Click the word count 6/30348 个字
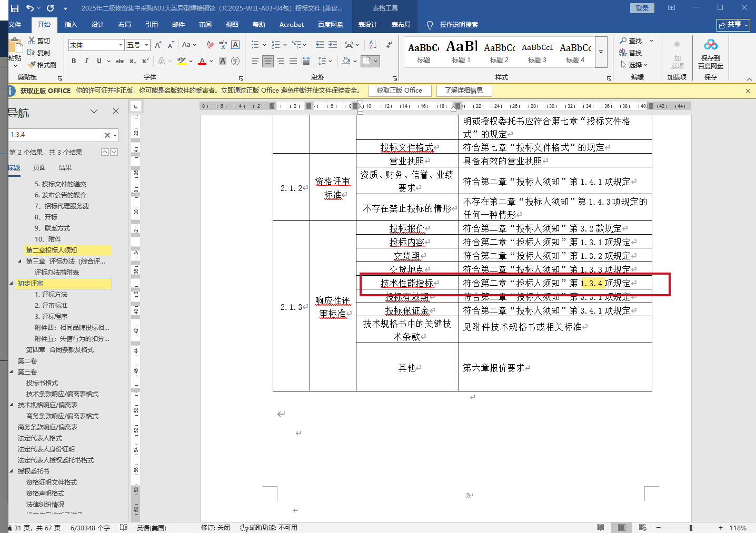 [x=90, y=528]
